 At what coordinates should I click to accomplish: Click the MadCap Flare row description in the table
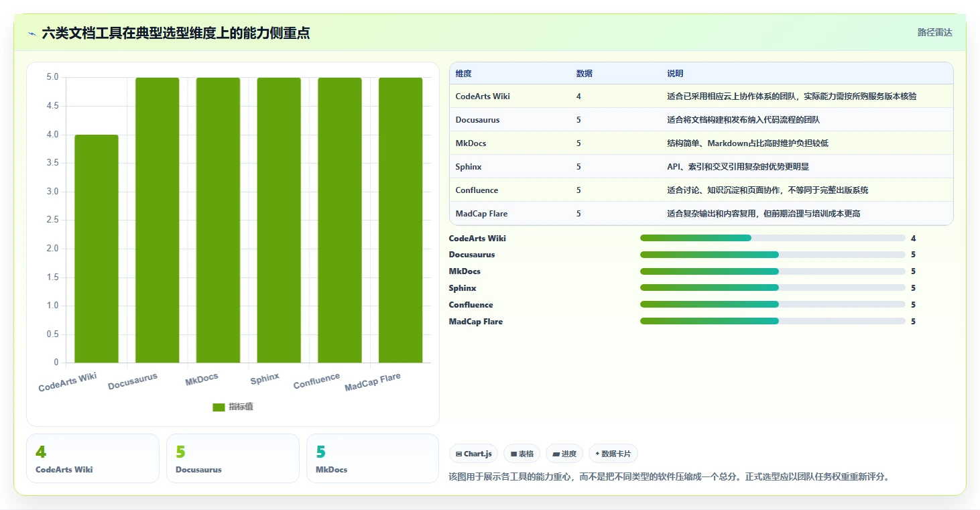pos(763,214)
